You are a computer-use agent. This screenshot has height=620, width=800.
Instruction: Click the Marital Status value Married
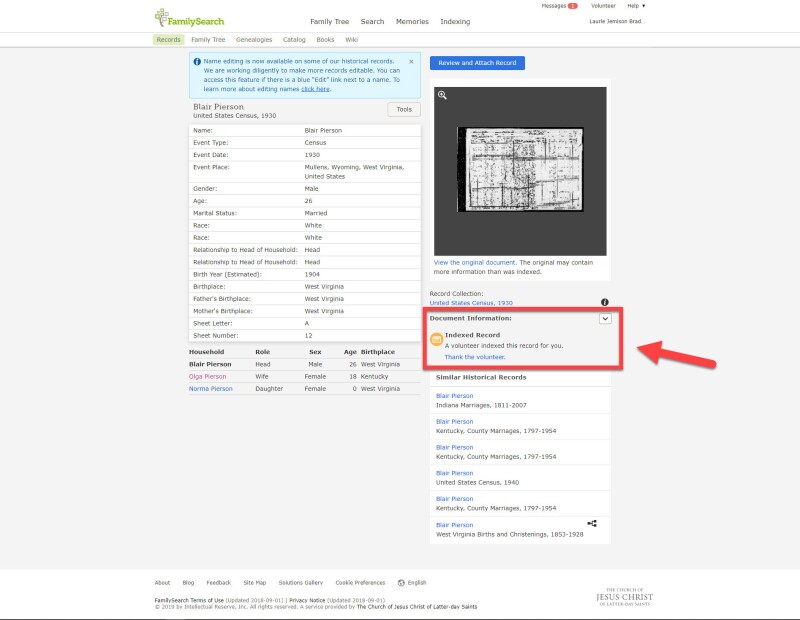[x=316, y=213]
